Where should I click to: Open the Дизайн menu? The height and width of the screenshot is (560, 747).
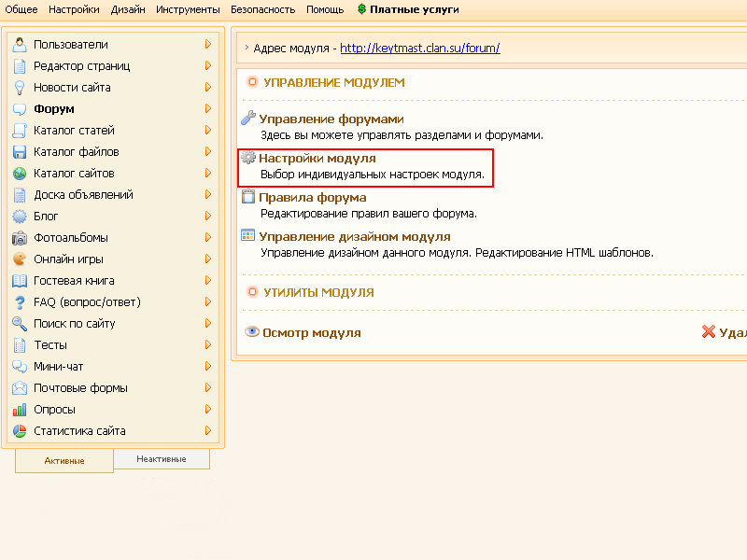click(x=128, y=9)
